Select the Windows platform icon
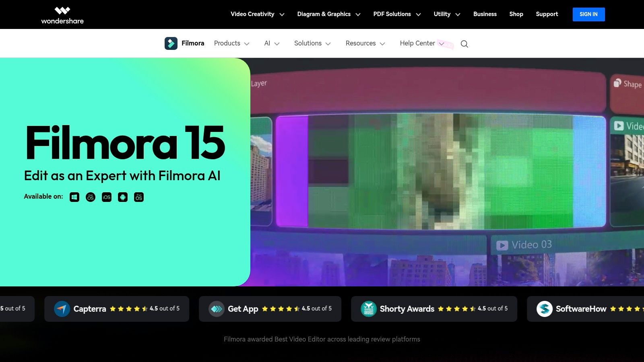Image resolution: width=644 pixels, height=362 pixels. tap(74, 197)
